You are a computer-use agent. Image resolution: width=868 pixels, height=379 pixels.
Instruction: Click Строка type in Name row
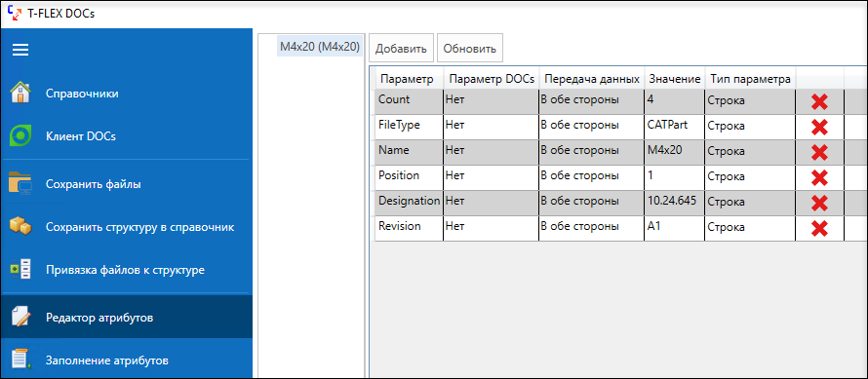[x=751, y=152]
